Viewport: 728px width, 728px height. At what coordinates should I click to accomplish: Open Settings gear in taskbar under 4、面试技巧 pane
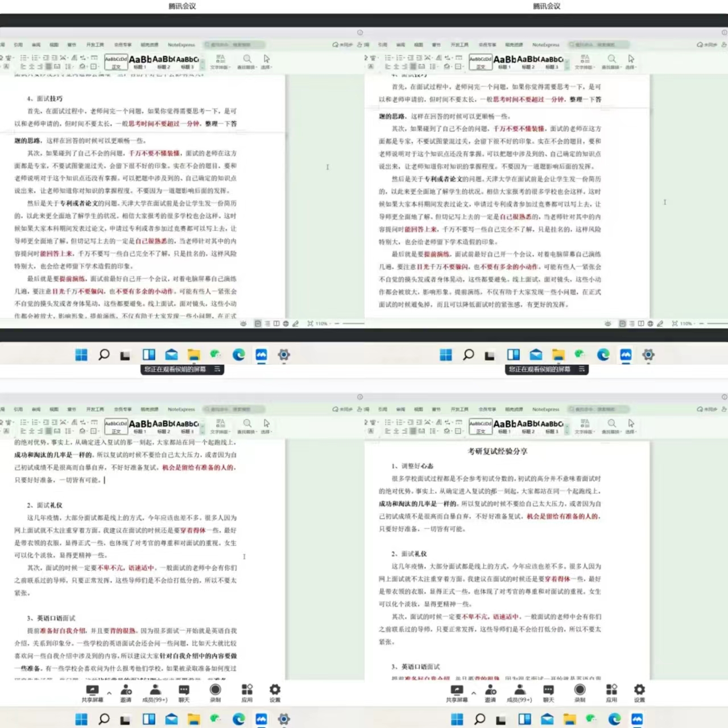coord(284,354)
